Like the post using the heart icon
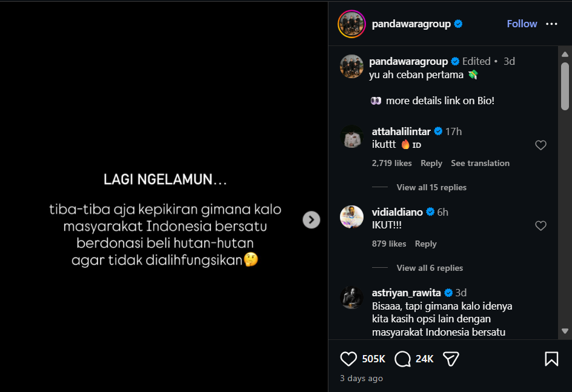This screenshot has height=392, width=572. tap(348, 359)
